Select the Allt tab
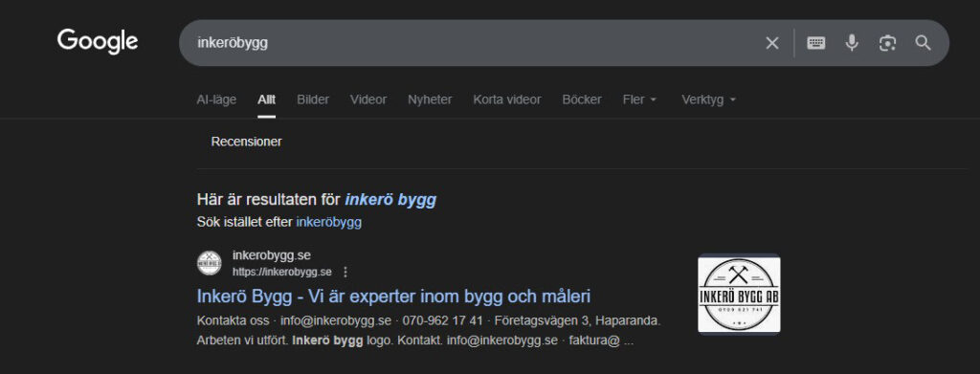The image size is (980, 374). tap(266, 99)
